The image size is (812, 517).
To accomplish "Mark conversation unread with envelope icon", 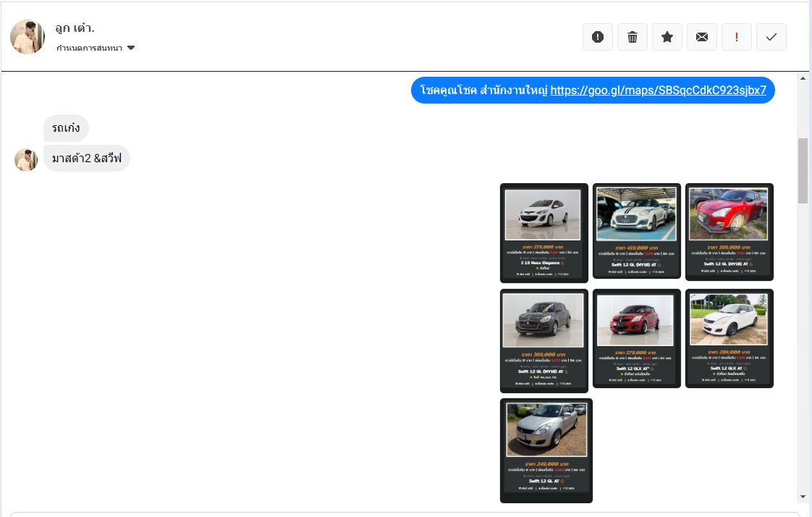I will (702, 37).
